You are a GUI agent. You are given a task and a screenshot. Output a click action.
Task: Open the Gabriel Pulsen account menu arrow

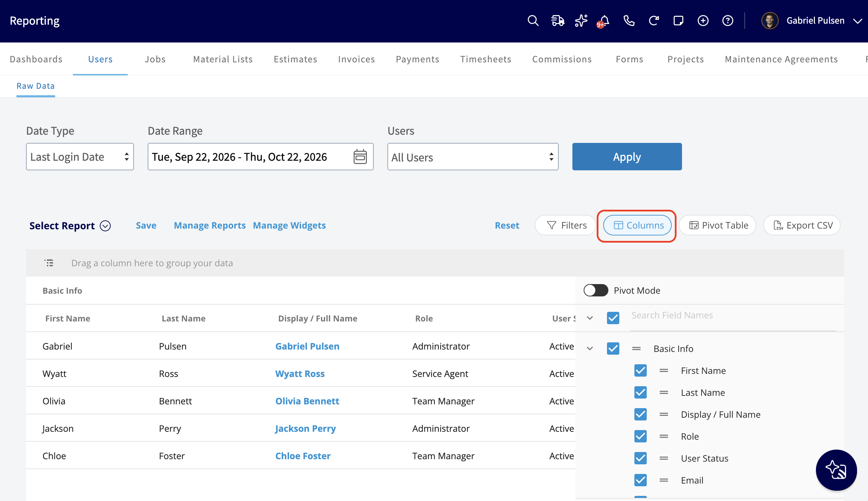tap(857, 21)
